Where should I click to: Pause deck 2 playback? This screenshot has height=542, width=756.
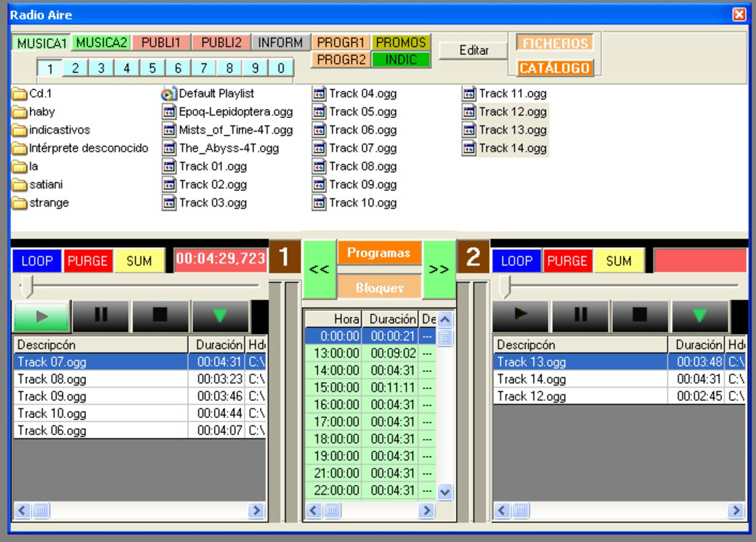point(581,315)
